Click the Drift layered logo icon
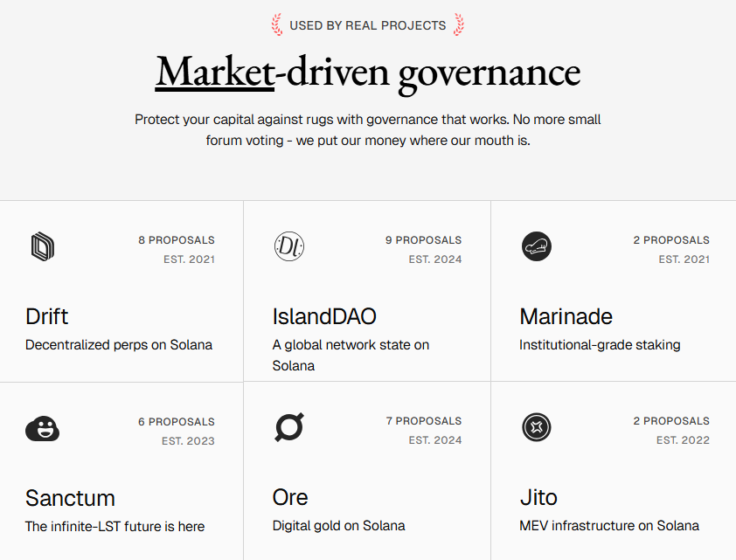Image resolution: width=736 pixels, height=560 pixels. [43, 246]
